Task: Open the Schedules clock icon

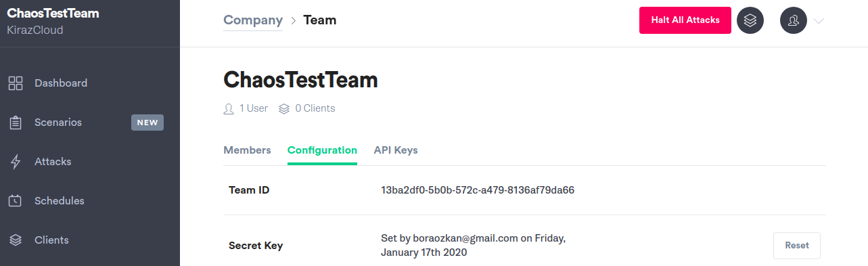Action: click(16, 201)
